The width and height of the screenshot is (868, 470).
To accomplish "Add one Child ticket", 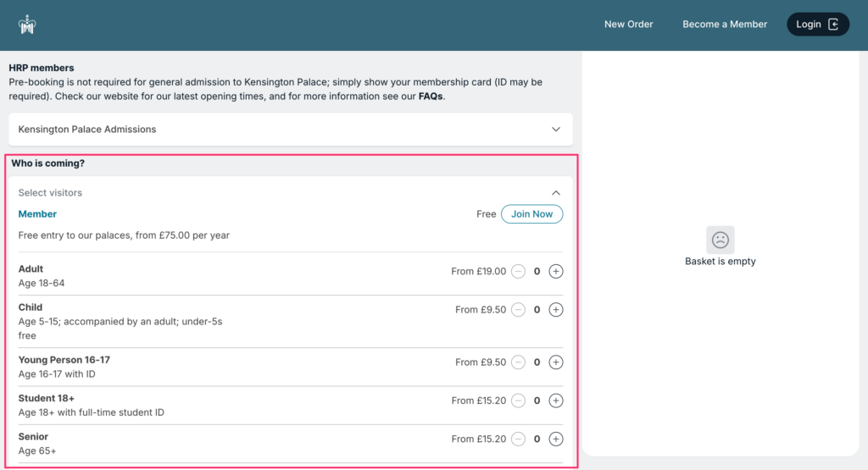I will pos(556,310).
